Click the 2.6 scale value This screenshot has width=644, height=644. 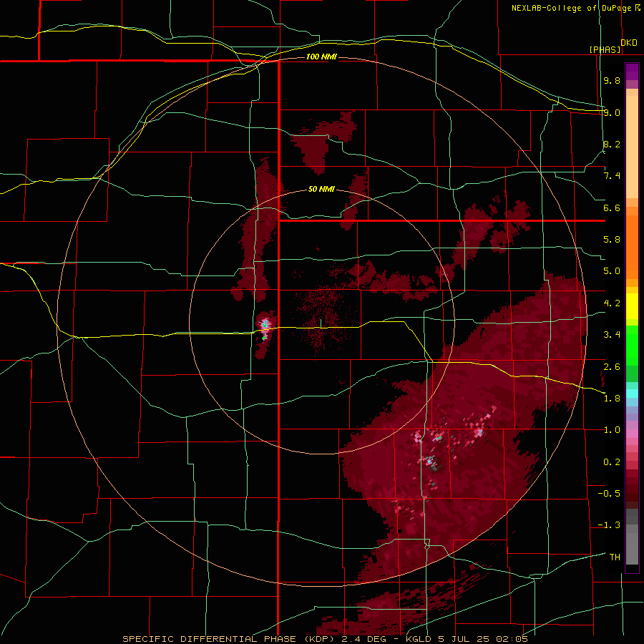(612, 367)
